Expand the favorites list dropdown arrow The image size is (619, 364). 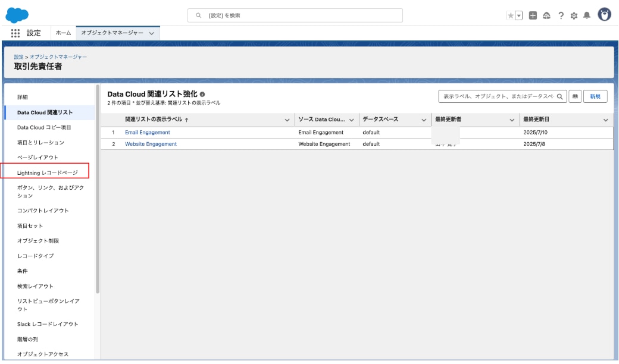518,15
